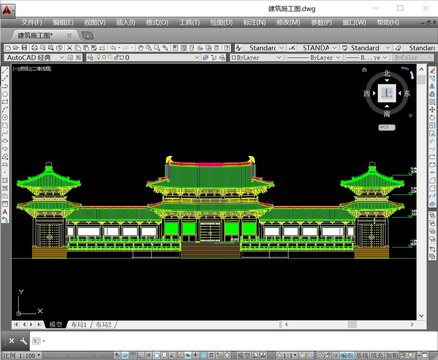Image resolution: width=438 pixels, height=360 pixels.
Task: Open the STANDA dimension style dropdown
Action: click(334, 48)
